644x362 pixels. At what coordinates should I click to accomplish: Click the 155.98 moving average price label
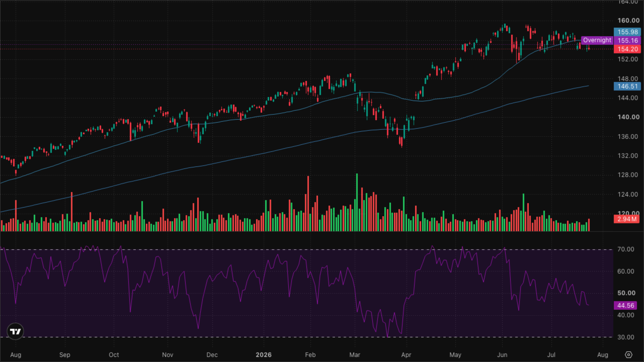pos(627,32)
